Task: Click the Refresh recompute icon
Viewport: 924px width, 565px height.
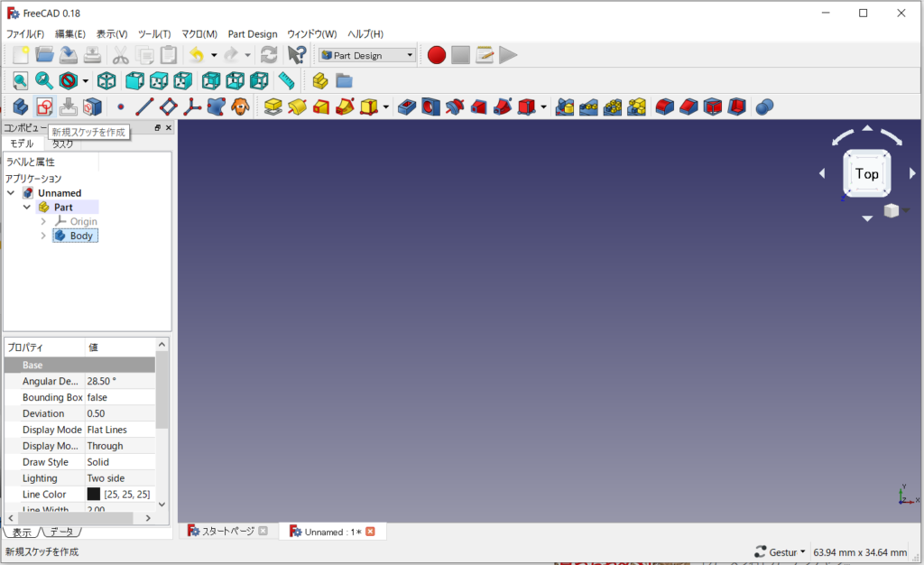Action: click(268, 55)
